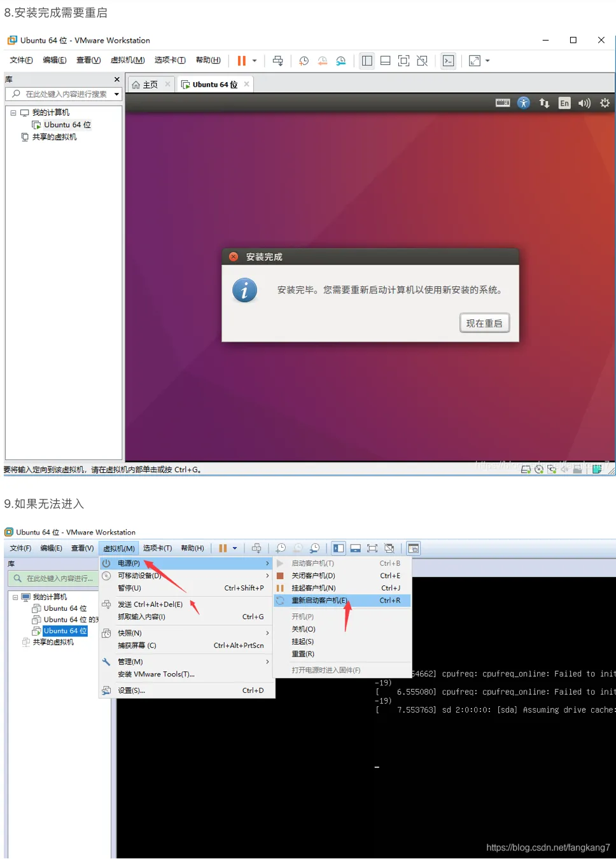Switch to Unity mode in upper toolbar
The image size is (616, 859).
click(422, 60)
